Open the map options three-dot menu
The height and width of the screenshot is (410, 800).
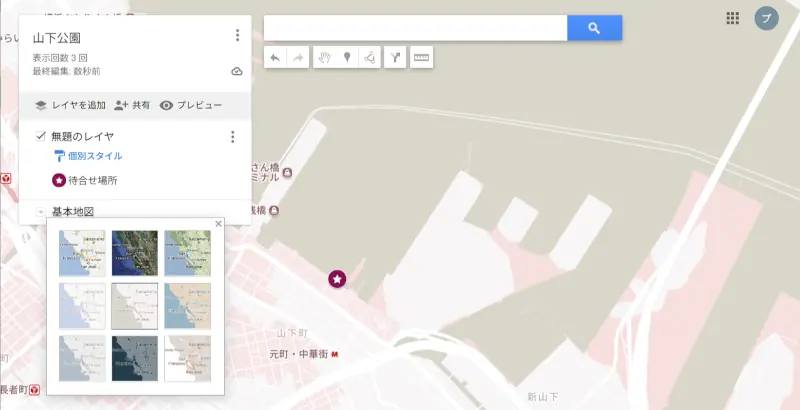tap(237, 35)
